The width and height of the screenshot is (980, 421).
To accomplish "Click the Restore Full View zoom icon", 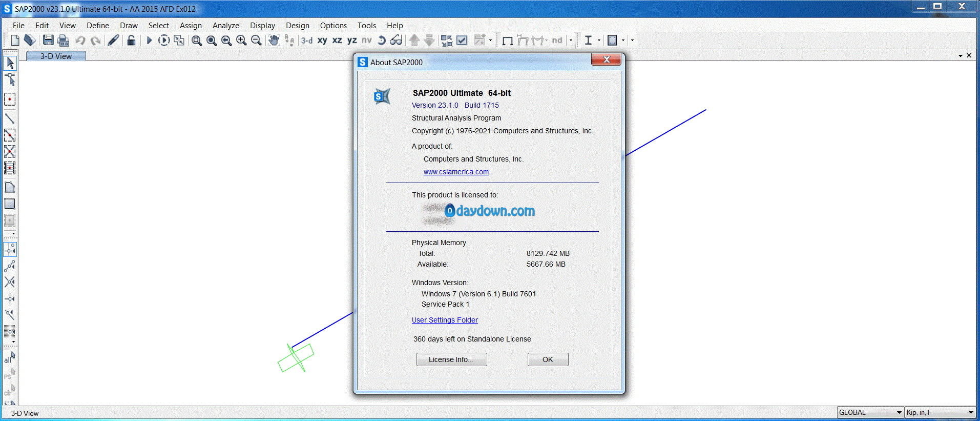I will (211, 40).
